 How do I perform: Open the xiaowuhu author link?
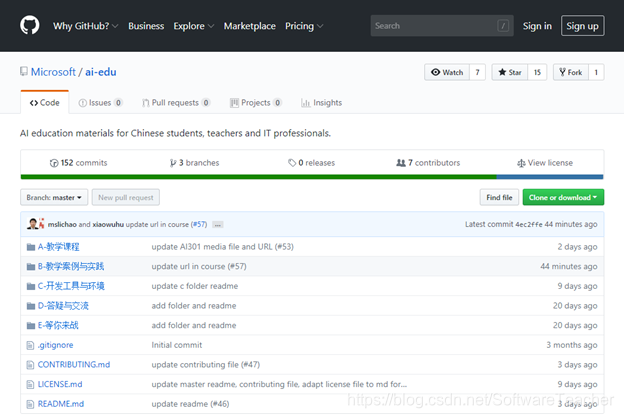108,225
